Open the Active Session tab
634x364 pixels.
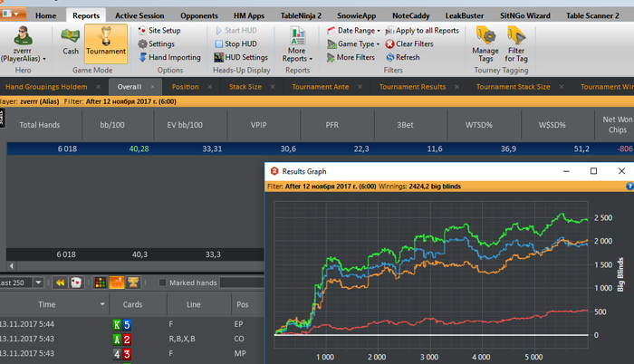pos(139,15)
